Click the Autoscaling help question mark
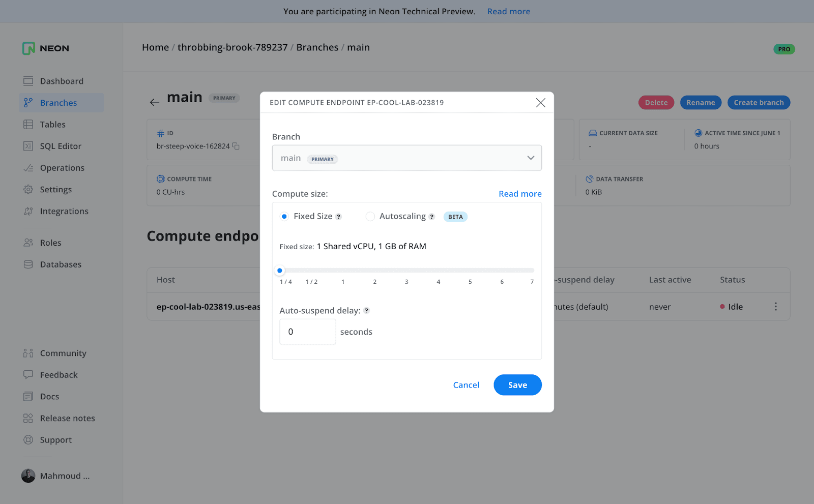 point(432,217)
